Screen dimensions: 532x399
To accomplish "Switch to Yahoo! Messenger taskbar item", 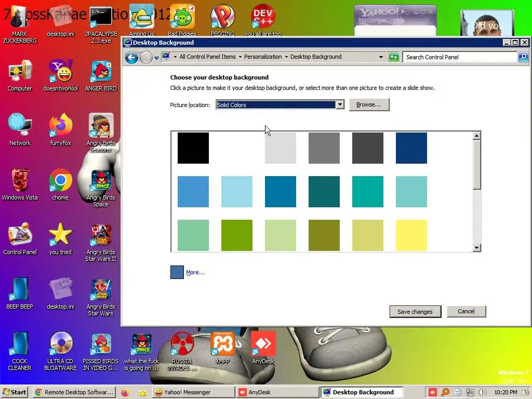I will pyautogui.click(x=193, y=392).
